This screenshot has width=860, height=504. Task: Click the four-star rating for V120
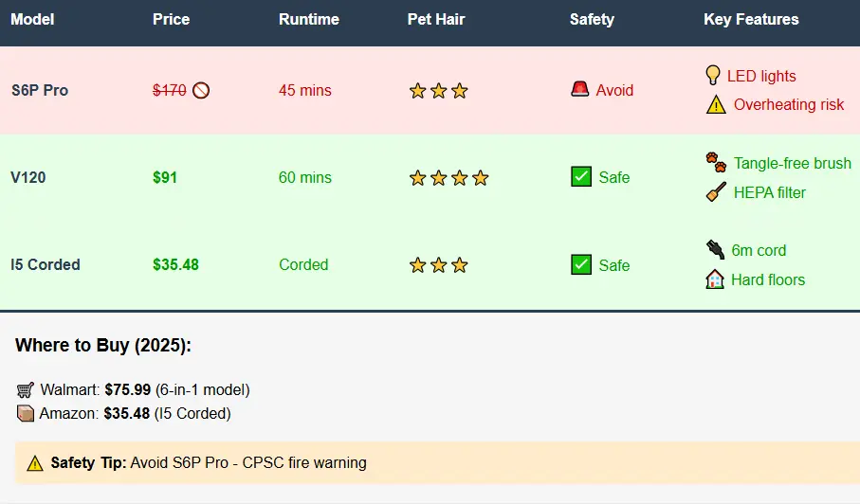tap(448, 177)
